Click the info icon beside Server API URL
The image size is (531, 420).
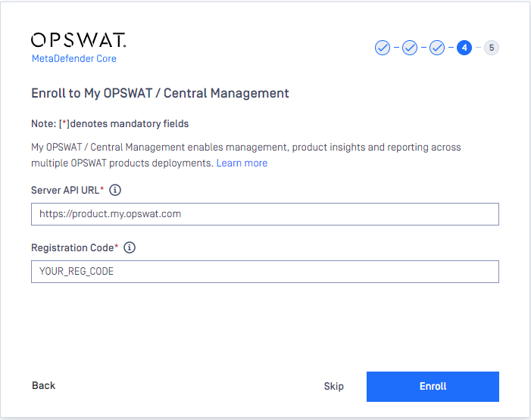tap(115, 190)
